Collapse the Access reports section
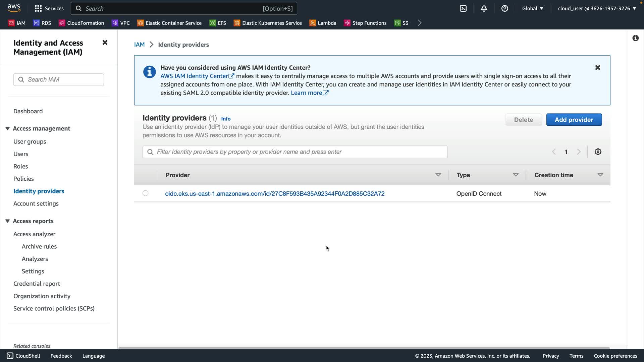 point(7,221)
